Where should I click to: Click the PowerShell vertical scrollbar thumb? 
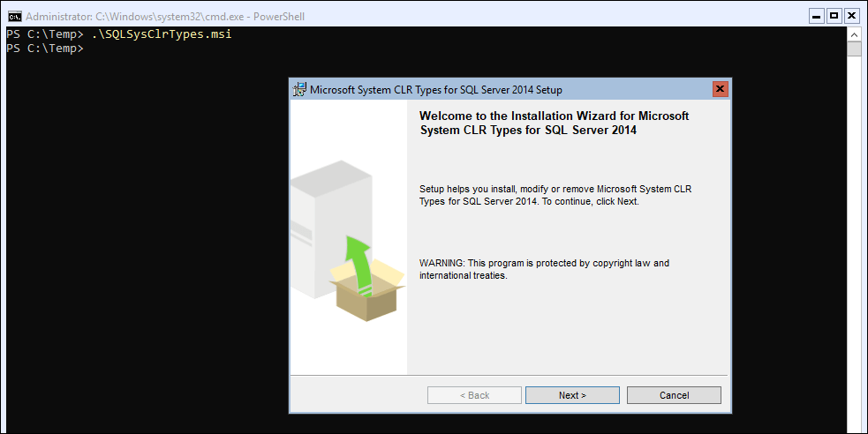[854, 49]
